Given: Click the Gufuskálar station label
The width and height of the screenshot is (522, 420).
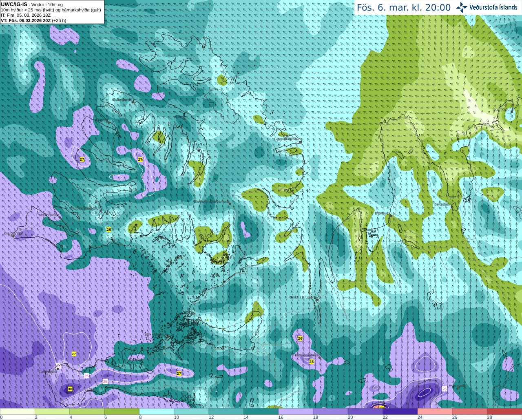Looking at the screenshot, I should click(48, 372).
